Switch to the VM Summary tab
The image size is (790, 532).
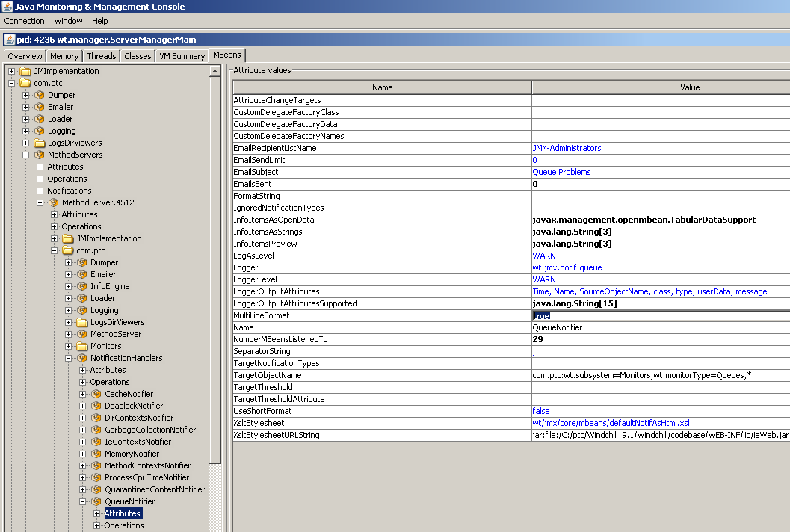(x=182, y=56)
